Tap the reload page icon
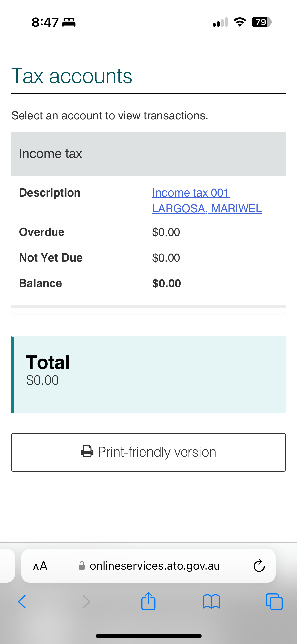The width and height of the screenshot is (297, 644). 259,566
